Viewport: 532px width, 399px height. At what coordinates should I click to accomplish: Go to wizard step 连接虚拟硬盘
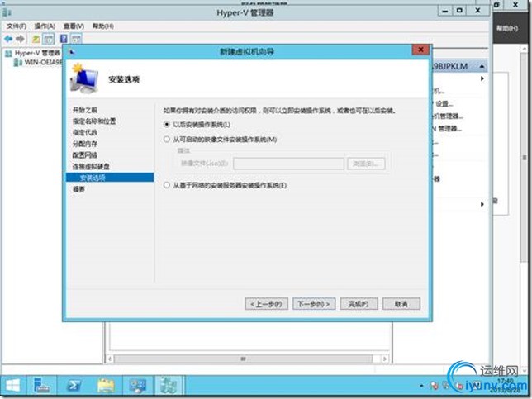coord(91,166)
